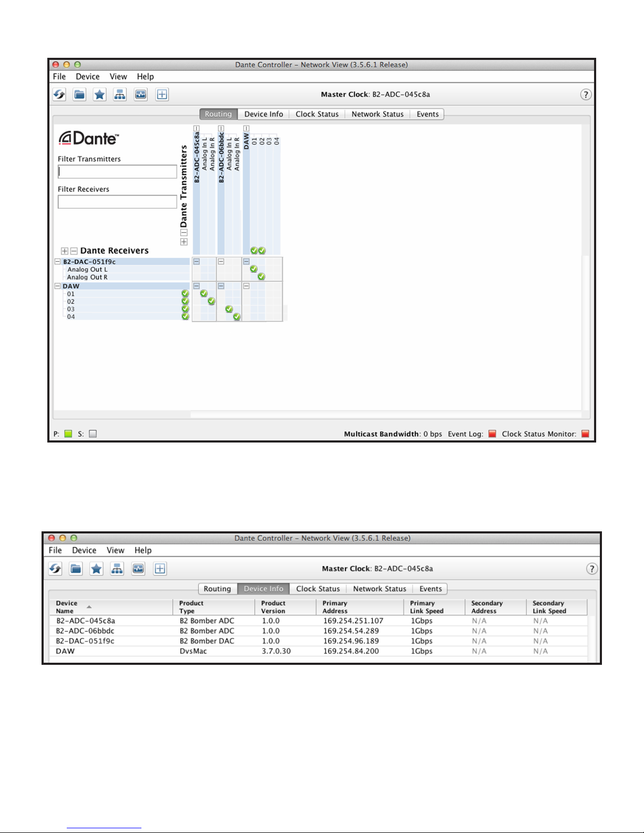644x833 pixels.
Task: Switch to Network Status tab in Routing view window
Action: [377, 114]
